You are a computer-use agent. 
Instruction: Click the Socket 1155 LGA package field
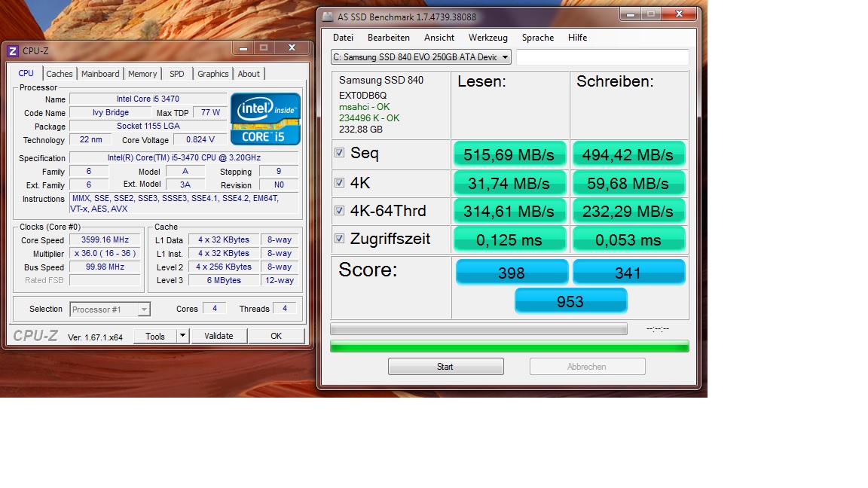(x=148, y=127)
